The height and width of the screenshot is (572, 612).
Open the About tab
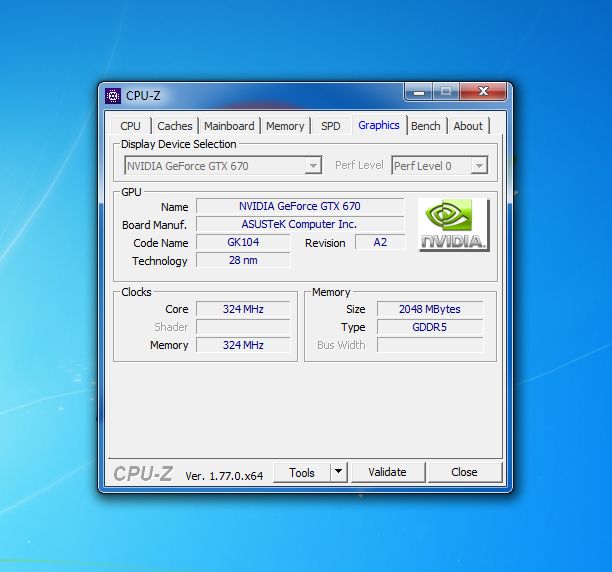pos(468,126)
